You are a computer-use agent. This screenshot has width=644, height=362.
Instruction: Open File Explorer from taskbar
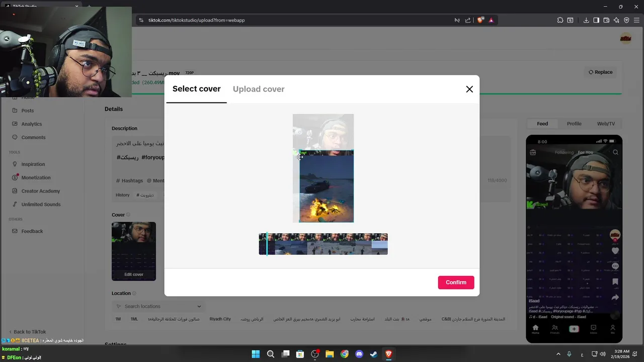click(330, 354)
